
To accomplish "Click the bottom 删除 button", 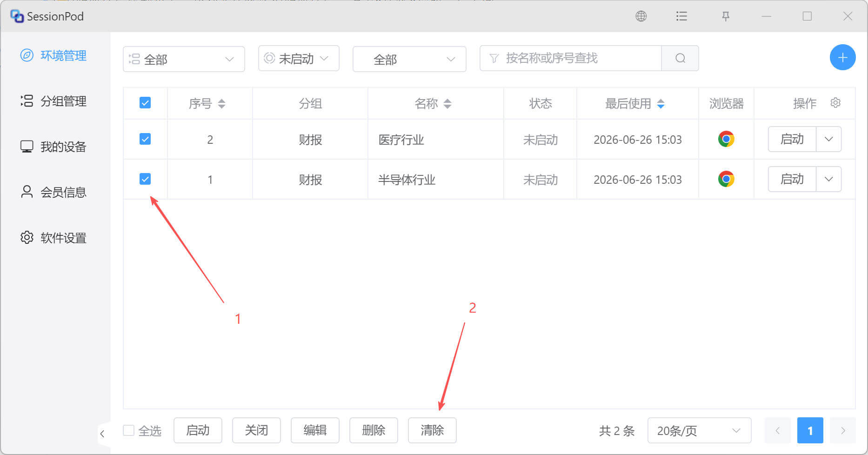I will (374, 430).
